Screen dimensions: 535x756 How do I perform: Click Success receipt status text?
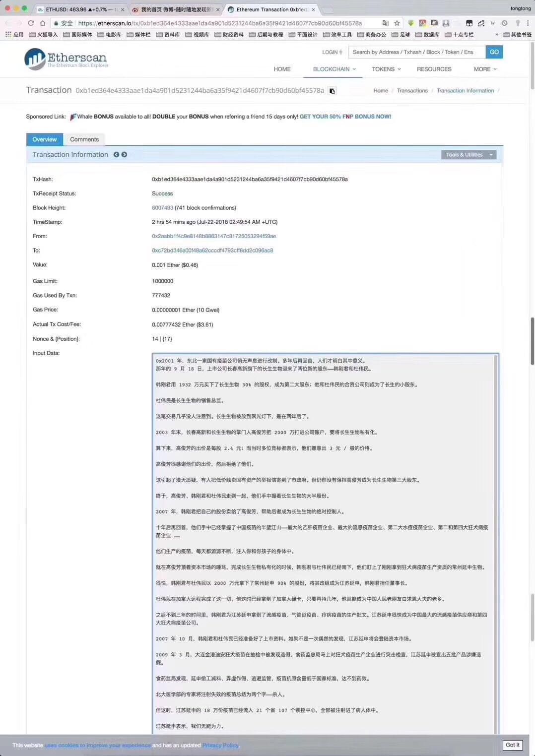pos(162,193)
